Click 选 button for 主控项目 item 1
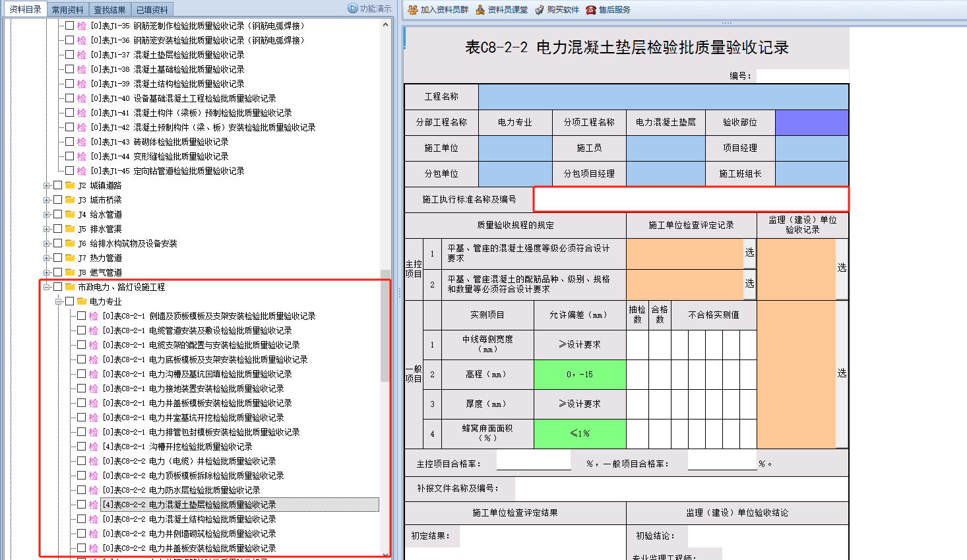967x560 pixels. [749, 253]
